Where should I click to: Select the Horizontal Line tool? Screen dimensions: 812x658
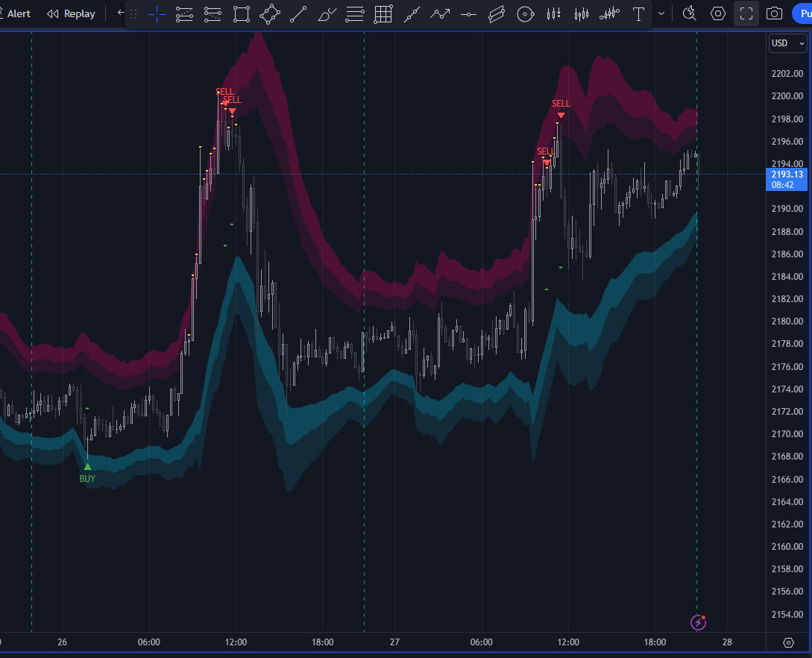pyautogui.click(x=468, y=14)
